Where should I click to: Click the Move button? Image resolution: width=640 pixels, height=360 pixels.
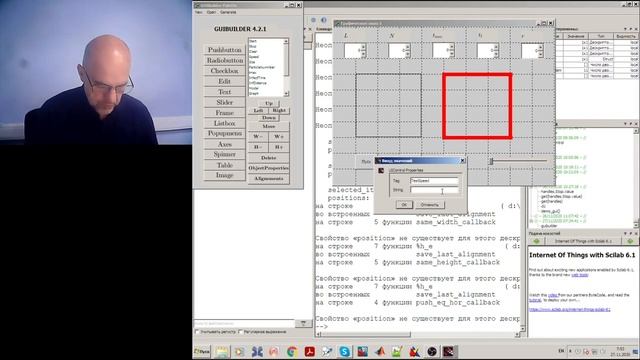point(269,126)
